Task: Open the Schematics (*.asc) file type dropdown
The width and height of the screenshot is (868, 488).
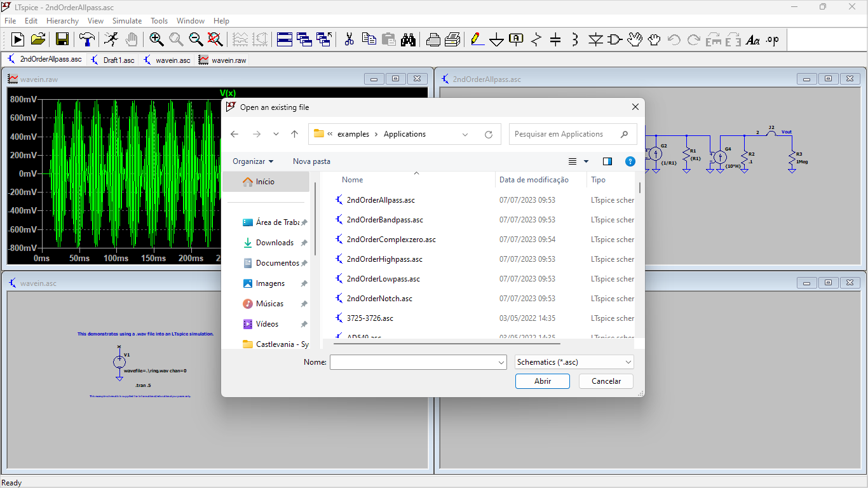Action: point(574,362)
